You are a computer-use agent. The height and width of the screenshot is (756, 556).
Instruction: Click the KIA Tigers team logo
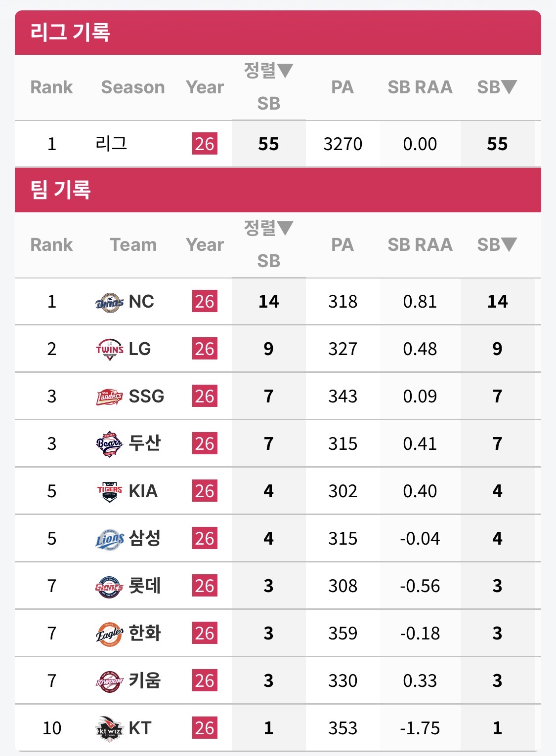point(109,491)
